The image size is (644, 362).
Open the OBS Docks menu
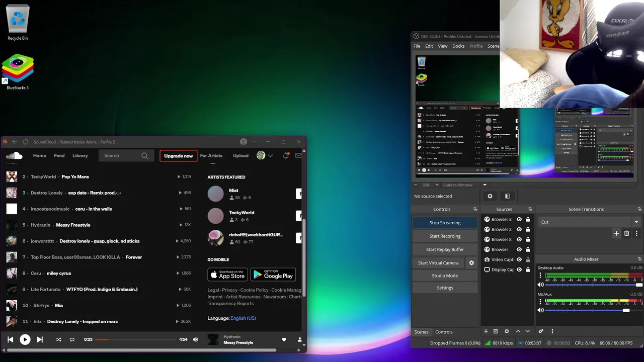458,46
